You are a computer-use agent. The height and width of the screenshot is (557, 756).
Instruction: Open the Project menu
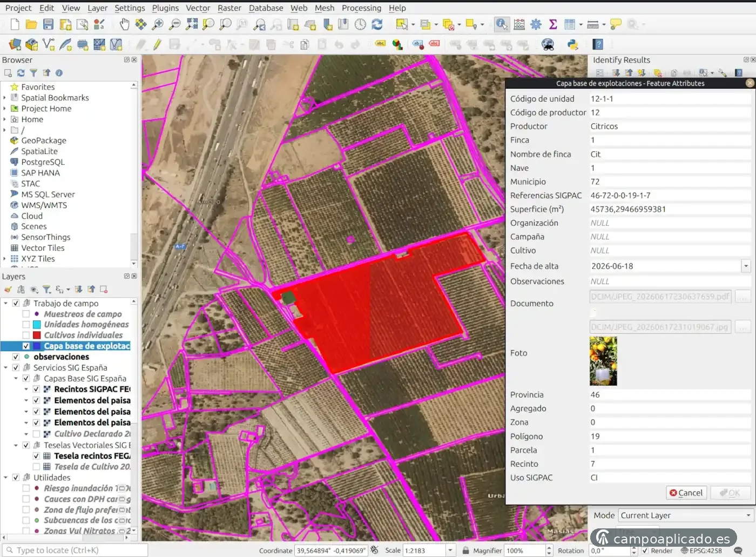[18, 8]
